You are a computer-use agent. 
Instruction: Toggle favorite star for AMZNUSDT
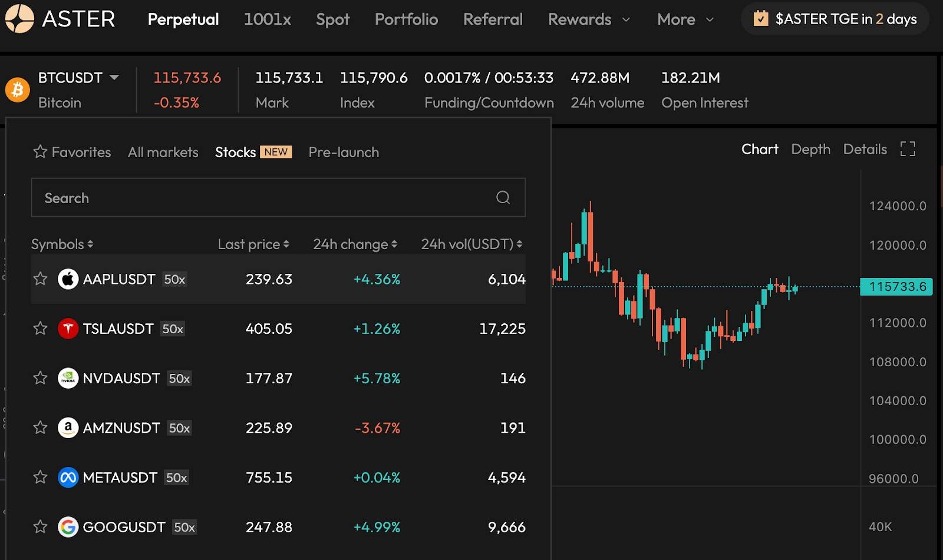(40, 428)
